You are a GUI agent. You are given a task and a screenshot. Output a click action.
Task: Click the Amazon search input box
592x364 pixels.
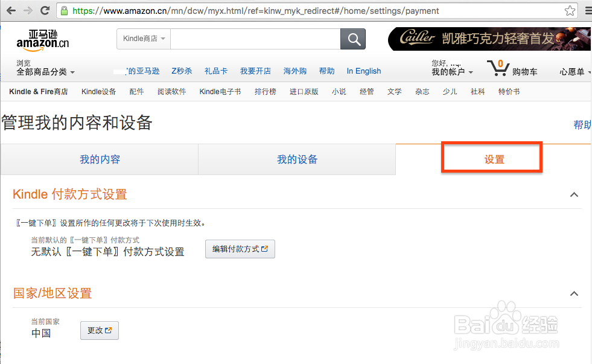pyautogui.click(x=253, y=38)
